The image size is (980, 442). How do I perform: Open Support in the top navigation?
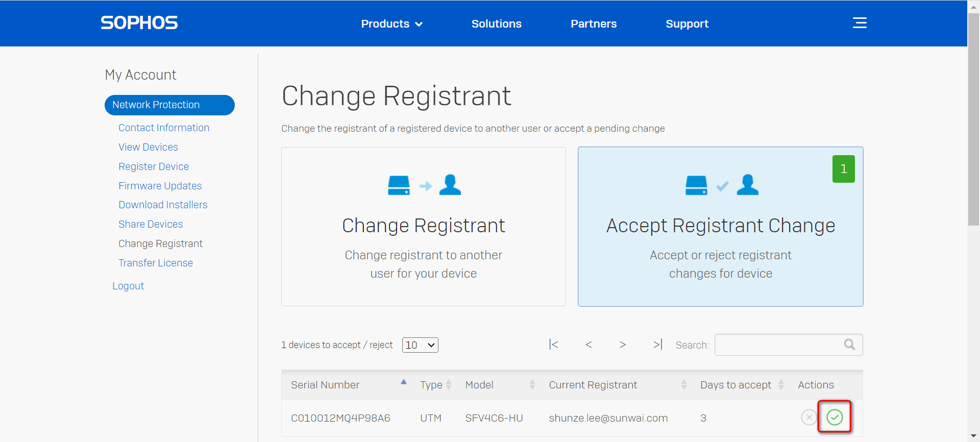coord(687,24)
